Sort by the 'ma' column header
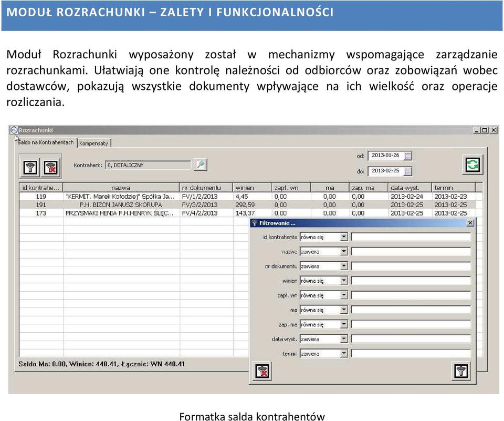This screenshot has height=421, width=504. (x=330, y=188)
